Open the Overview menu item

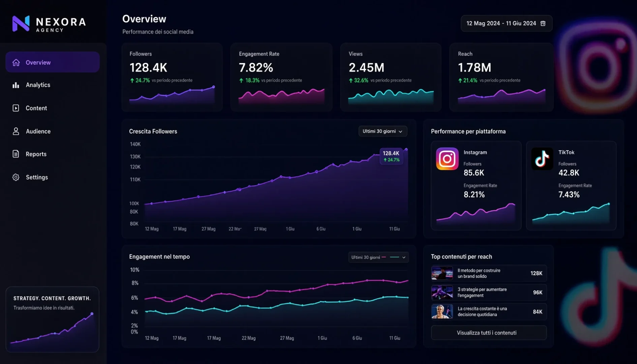[53, 62]
